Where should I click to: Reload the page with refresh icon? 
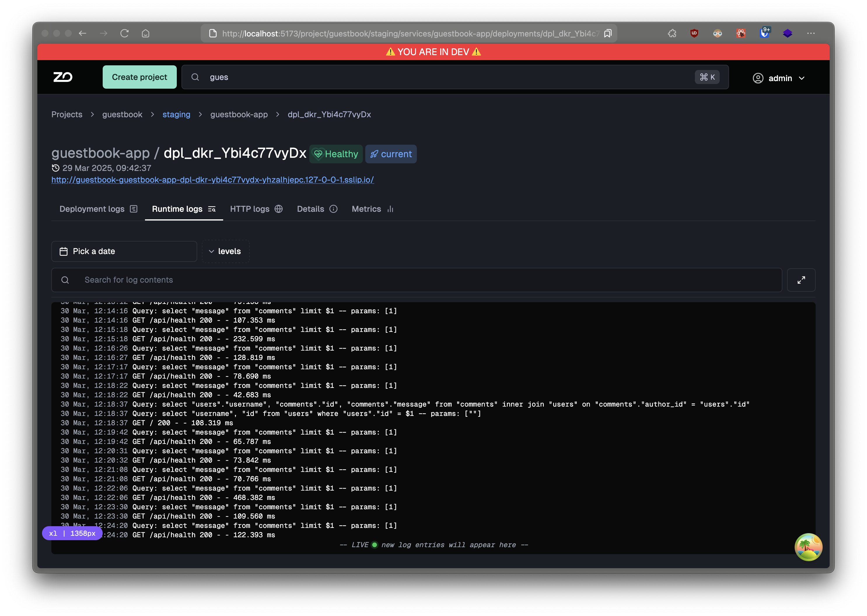125,33
